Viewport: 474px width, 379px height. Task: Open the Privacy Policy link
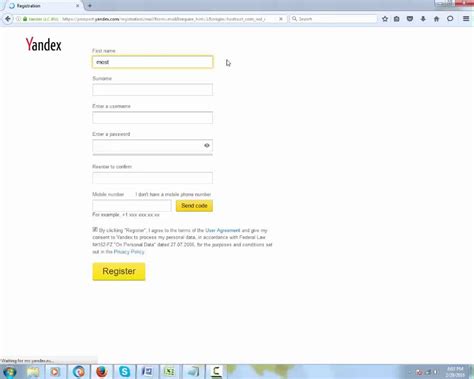(x=129, y=252)
